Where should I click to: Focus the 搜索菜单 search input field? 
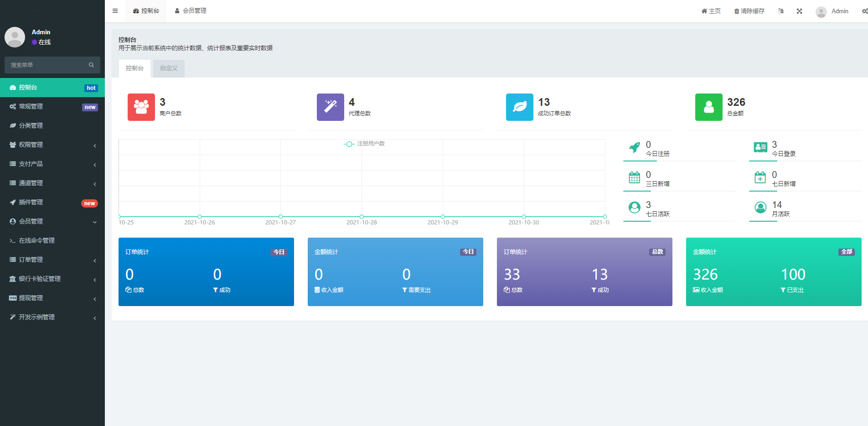[x=46, y=65]
